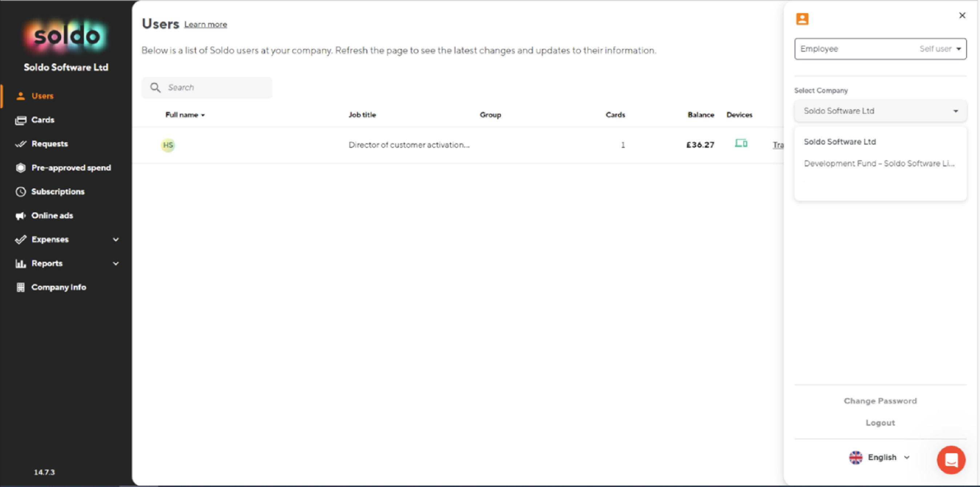
Task: Open the orange chat support bubble
Action: [951, 460]
